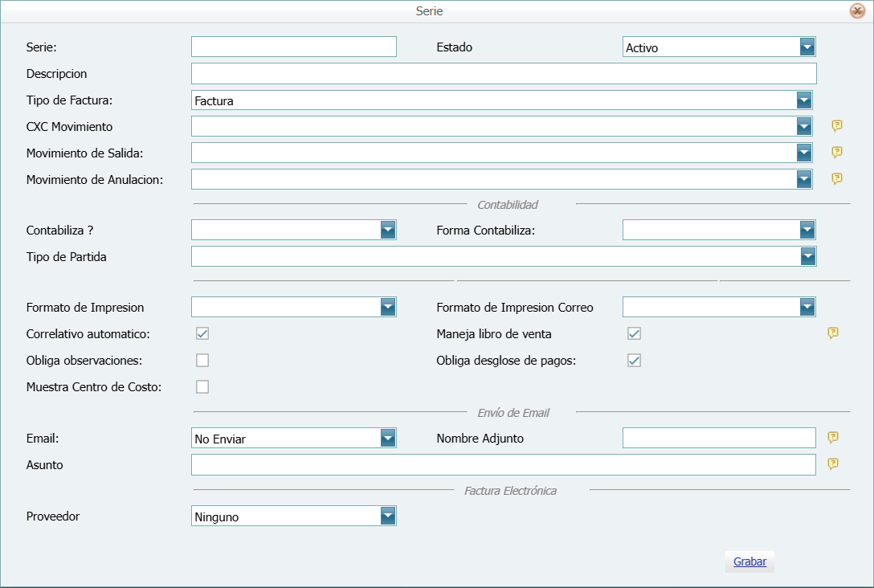Viewport: 874px width, 588px height.
Task: Open the Formato de Impresion Correo dropdown
Action: tap(807, 307)
